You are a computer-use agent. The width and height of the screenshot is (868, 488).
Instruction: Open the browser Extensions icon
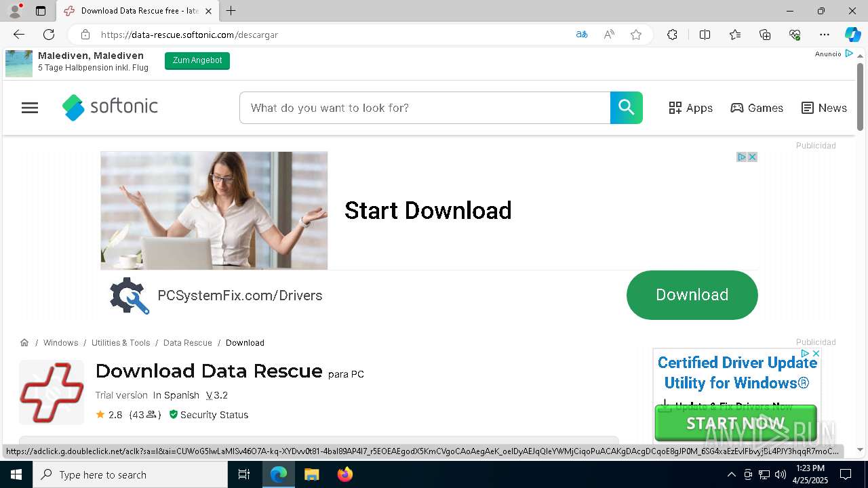click(x=672, y=35)
